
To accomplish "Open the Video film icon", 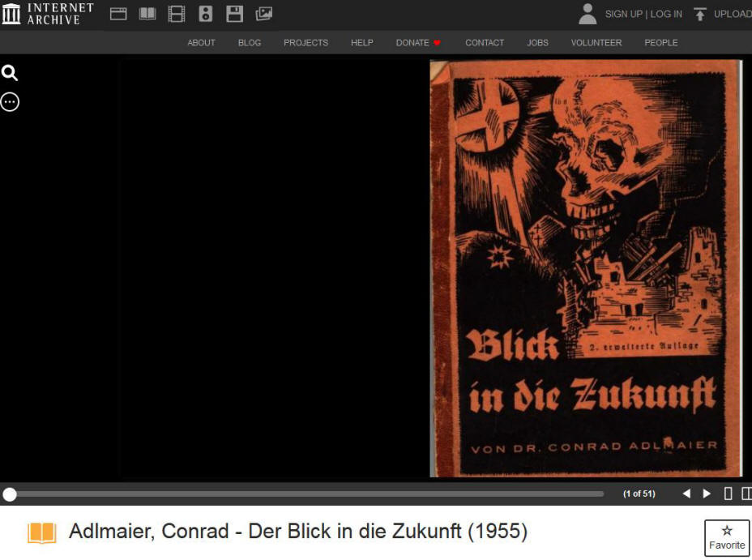I will point(177,14).
